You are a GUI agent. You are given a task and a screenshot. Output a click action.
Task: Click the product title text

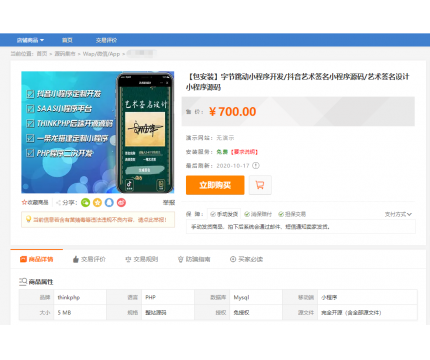tap(298, 82)
